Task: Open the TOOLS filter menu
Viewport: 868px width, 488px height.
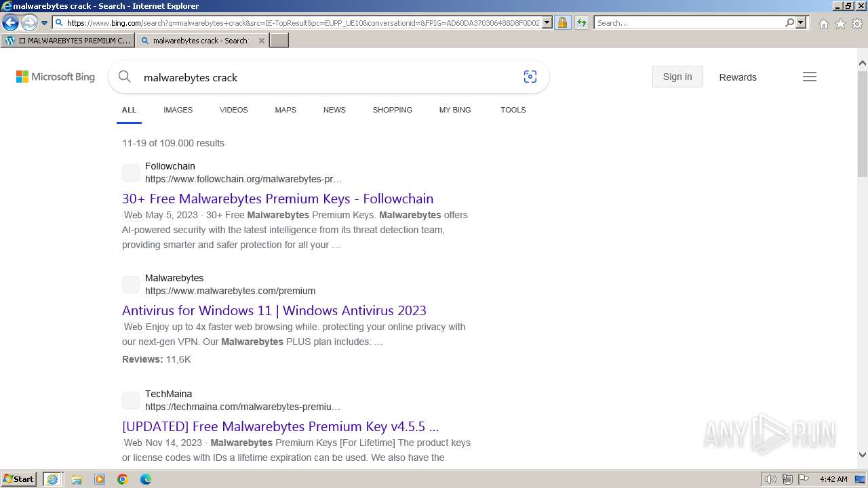Action: pos(513,110)
